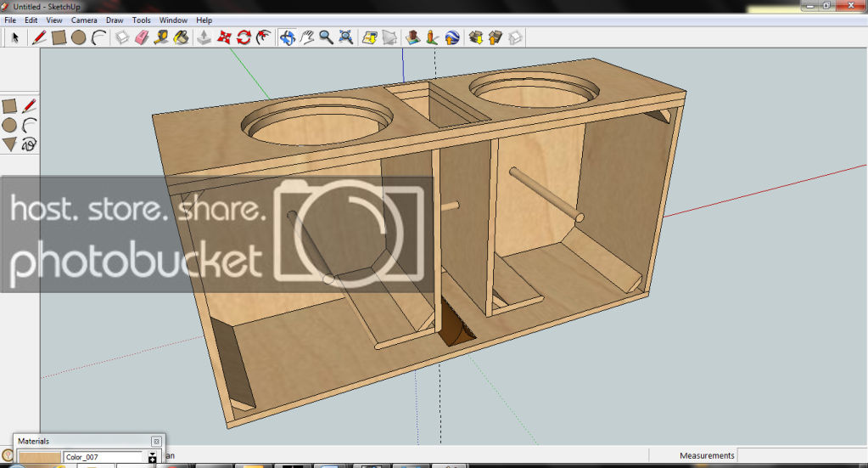Screen dimensions: 868x468
Task: Click the Photo Textures icon
Action: point(433,37)
